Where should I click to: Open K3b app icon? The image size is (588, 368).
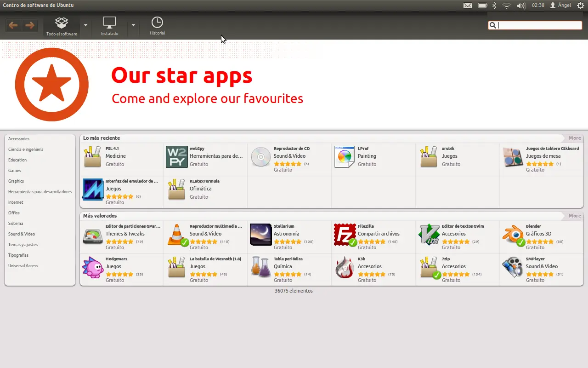[x=345, y=267]
